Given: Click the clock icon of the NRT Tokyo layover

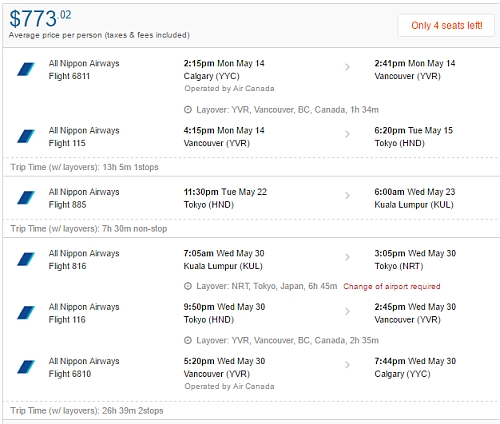Looking at the screenshot, I should click(x=188, y=286).
